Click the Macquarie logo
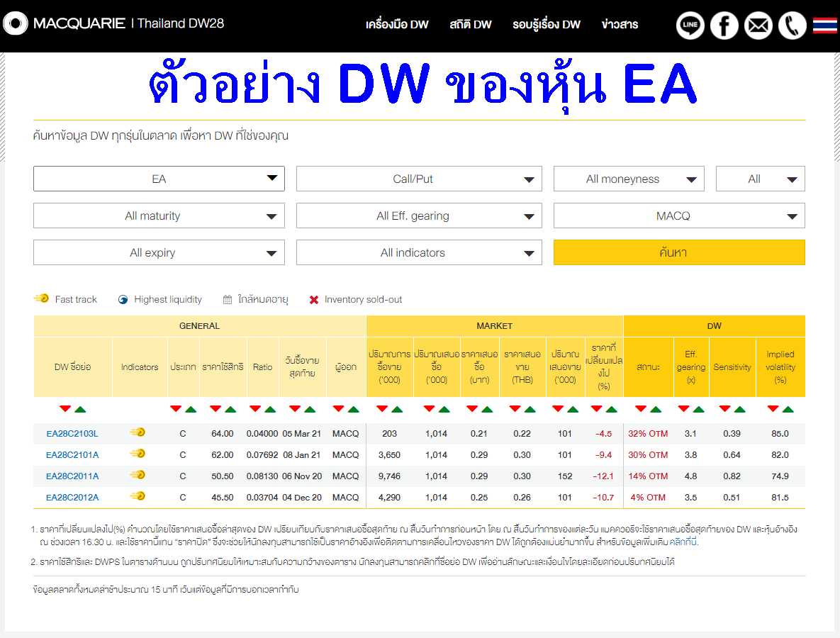840x638 pixels. coord(65,23)
